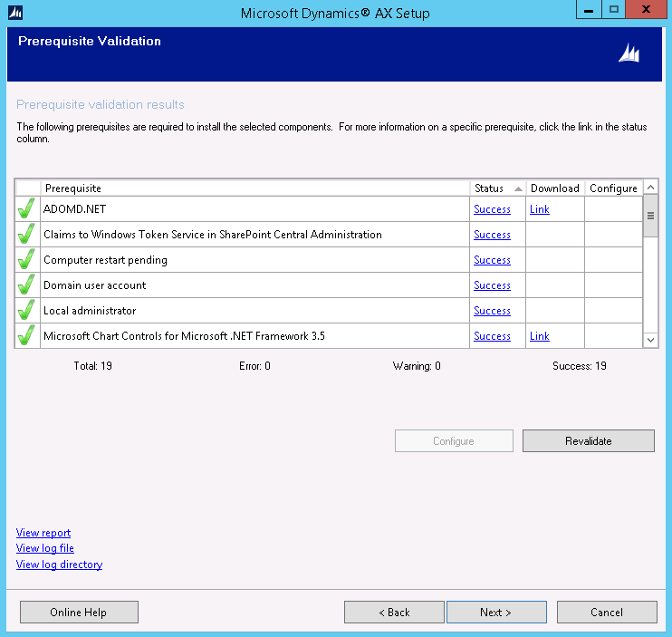Click the disabled Configure button
Viewport: 672px width, 637px height.
tap(454, 440)
